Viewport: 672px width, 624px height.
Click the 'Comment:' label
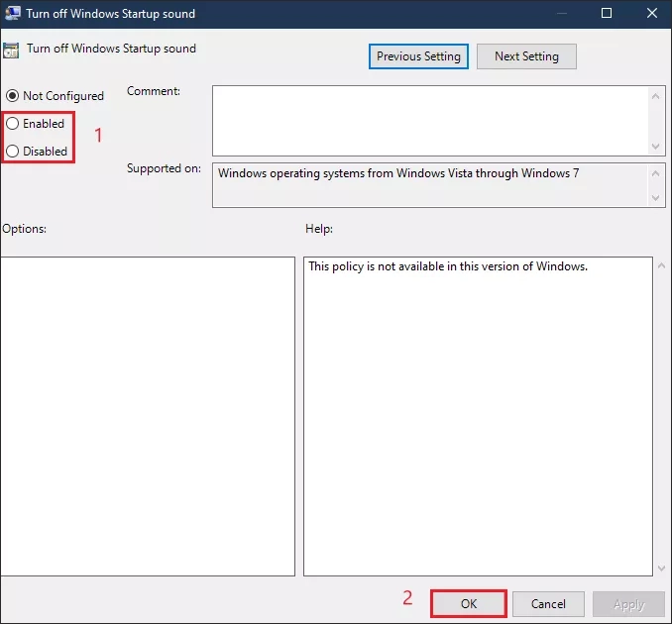coord(154,91)
